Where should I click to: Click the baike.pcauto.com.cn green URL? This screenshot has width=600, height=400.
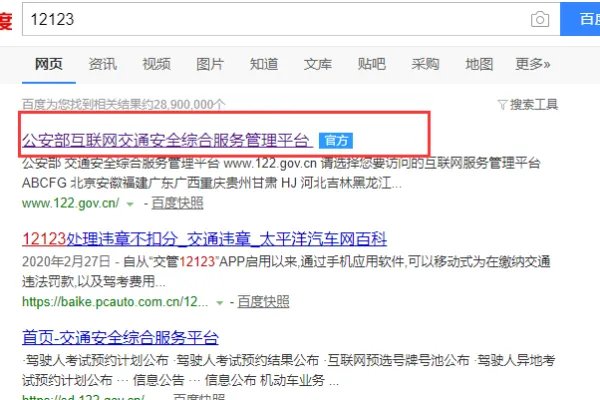[115, 302]
